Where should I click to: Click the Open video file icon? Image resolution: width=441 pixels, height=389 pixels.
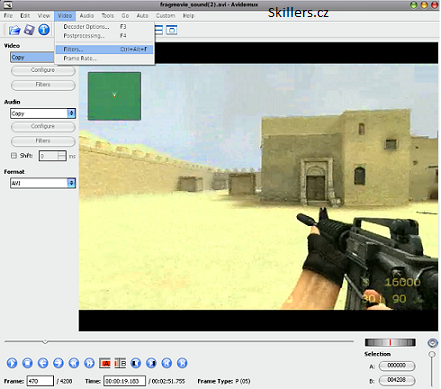(x=14, y=30)
